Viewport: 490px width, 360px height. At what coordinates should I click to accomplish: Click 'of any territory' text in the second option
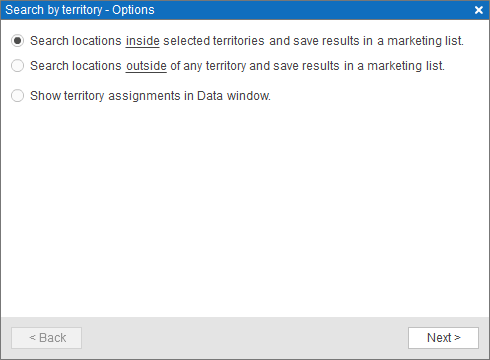pos(208,66)
